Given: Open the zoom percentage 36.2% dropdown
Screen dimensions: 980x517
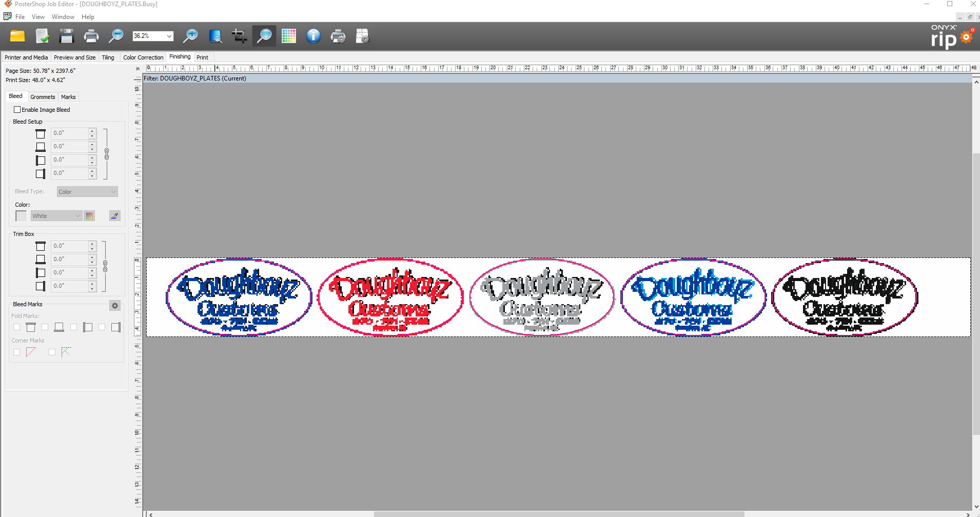Looking at the screenshot, I should (169, 36).
